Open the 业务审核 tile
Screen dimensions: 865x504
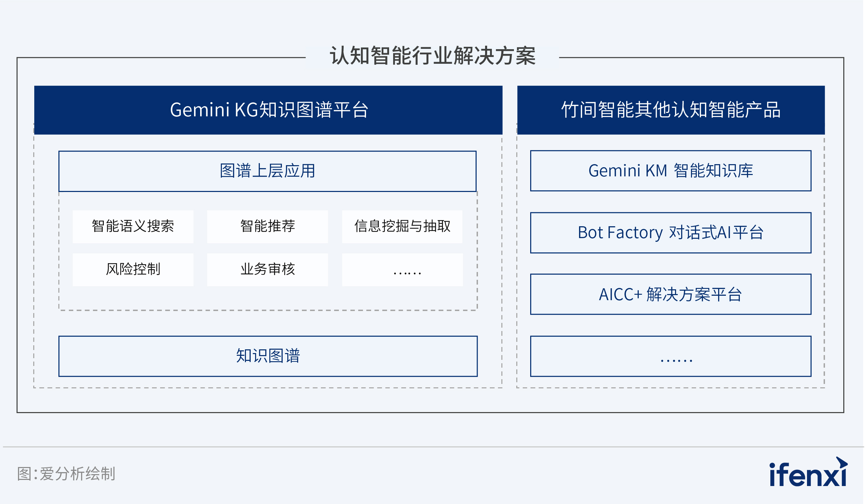point(267,270)
